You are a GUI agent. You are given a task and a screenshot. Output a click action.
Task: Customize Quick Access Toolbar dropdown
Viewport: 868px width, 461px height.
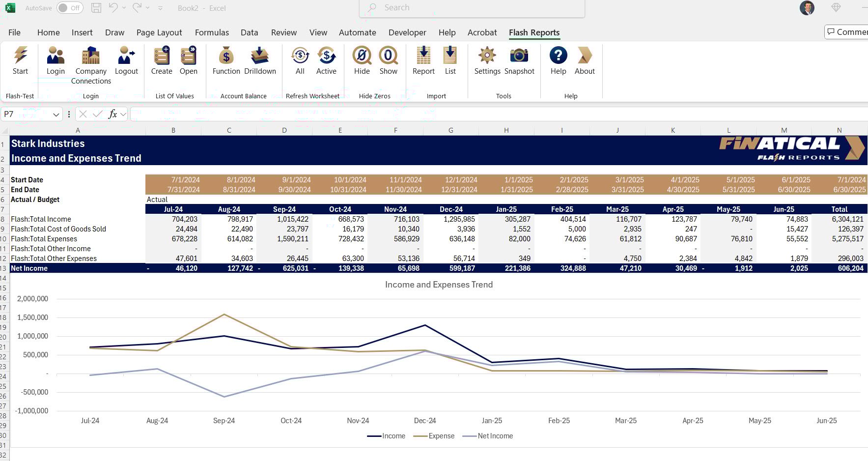(161, 8)
